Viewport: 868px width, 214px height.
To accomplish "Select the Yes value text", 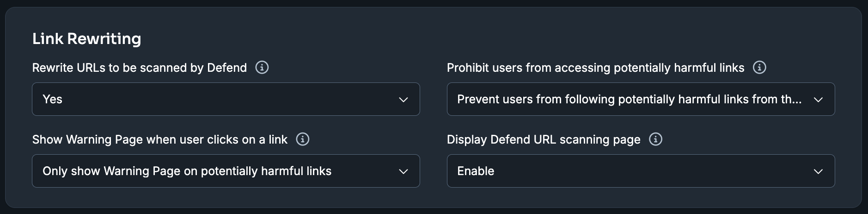I will (x=52, y=99).
